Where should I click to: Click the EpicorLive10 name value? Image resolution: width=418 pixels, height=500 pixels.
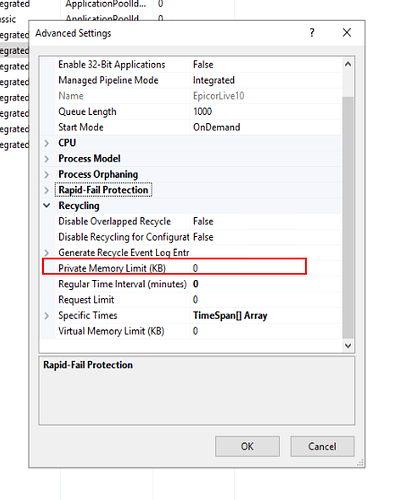218,96
